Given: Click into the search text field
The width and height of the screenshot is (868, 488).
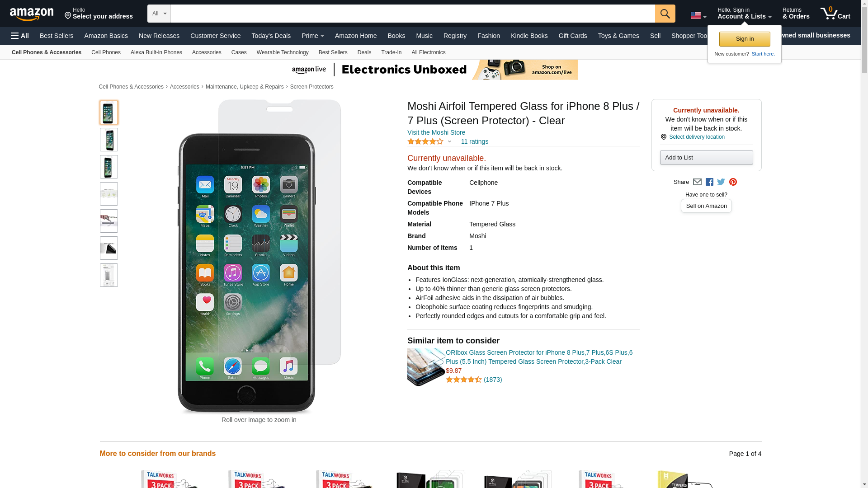Looking at the screenshot, I should [413, 14].
